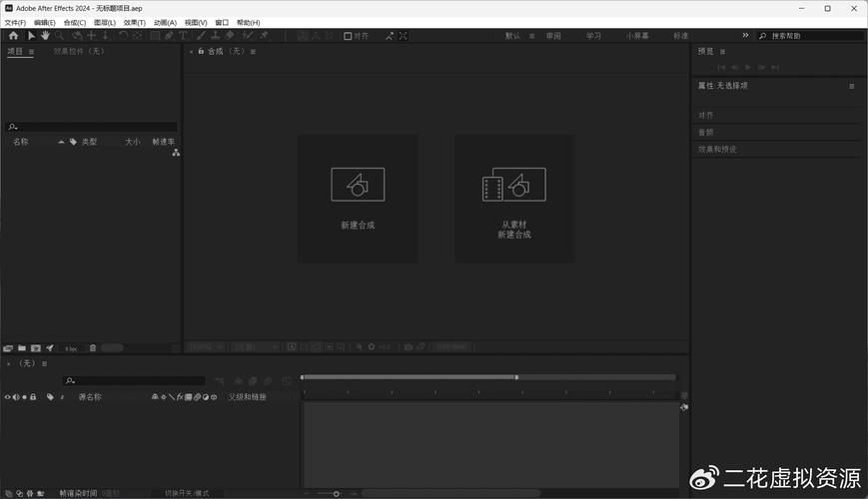Open the 效果(T) menu
This screenshot has width=868, height=499.
coord(135,22)
